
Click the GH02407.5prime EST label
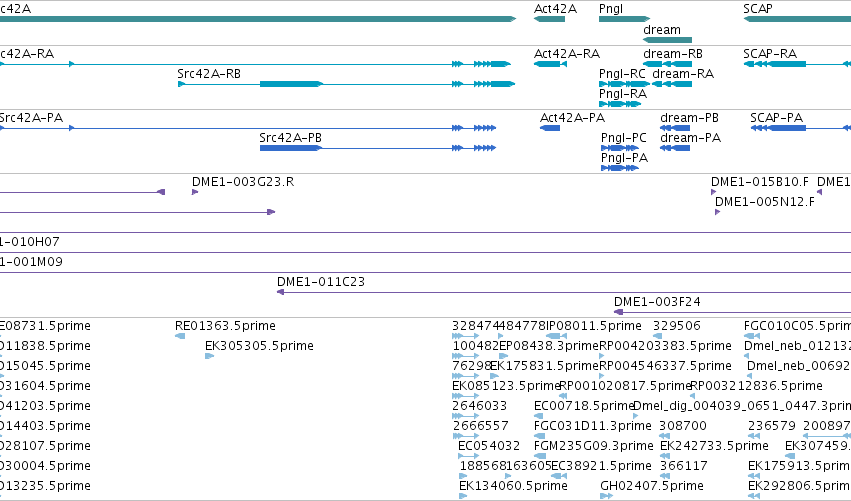(652, 486)
